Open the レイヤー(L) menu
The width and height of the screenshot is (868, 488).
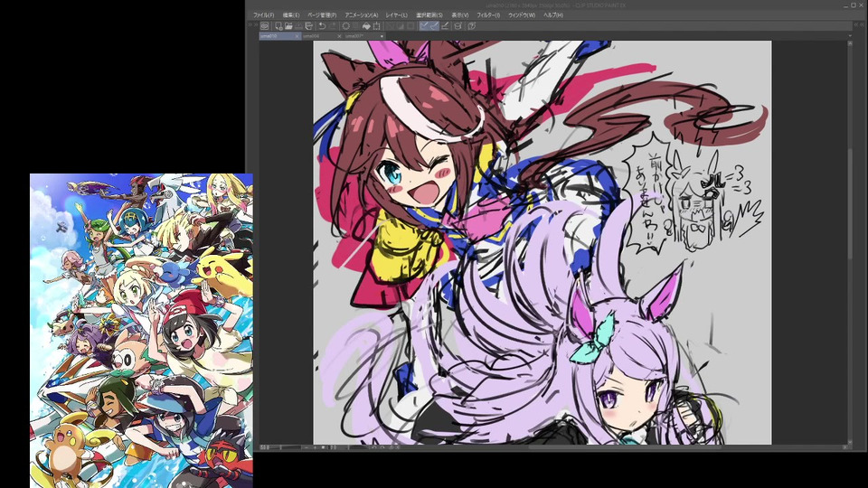coord(397,15)
